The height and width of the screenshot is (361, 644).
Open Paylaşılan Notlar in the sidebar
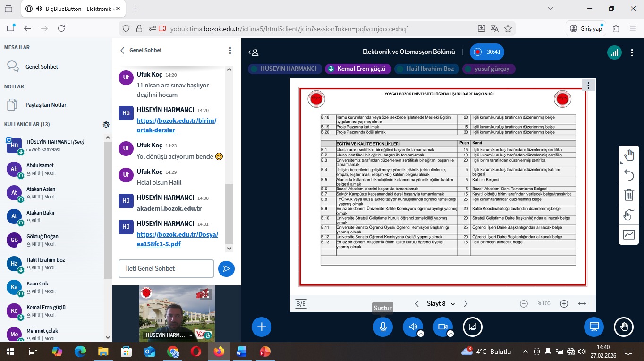point(46,105)
